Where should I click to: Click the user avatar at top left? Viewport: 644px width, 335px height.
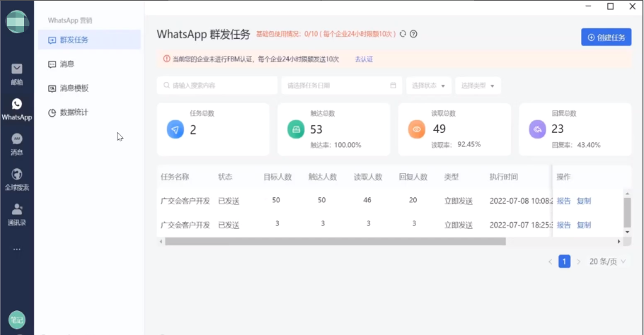coord(17,21)
